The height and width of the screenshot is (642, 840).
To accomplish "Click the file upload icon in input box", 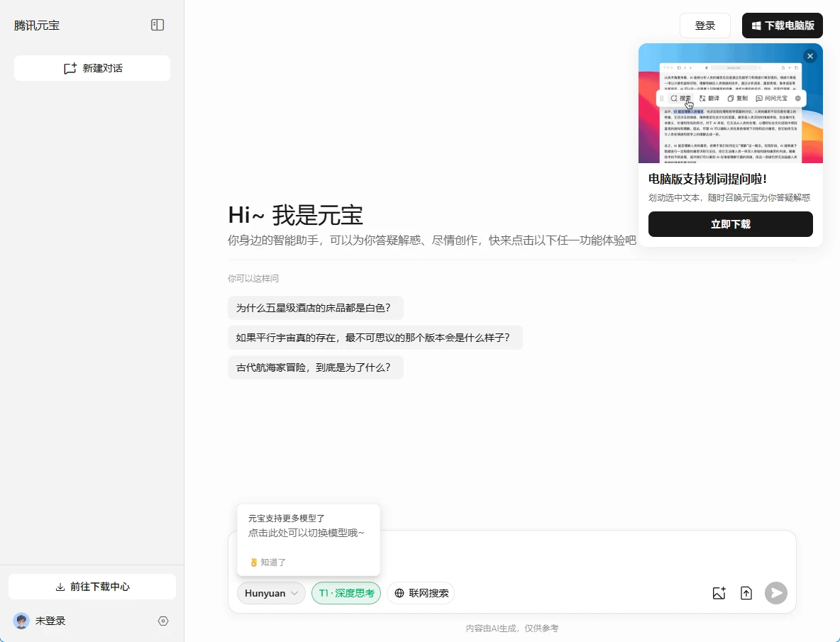I will (x=746, y=593).
